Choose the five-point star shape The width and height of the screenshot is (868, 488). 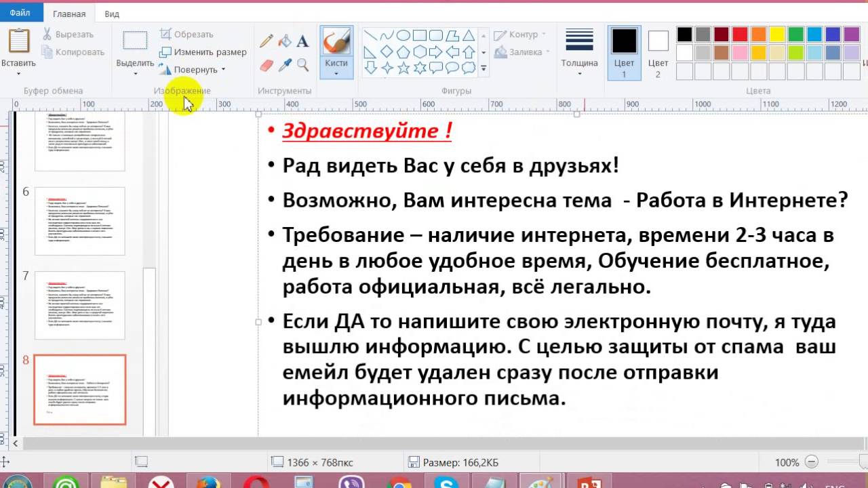tap(403, 68)
